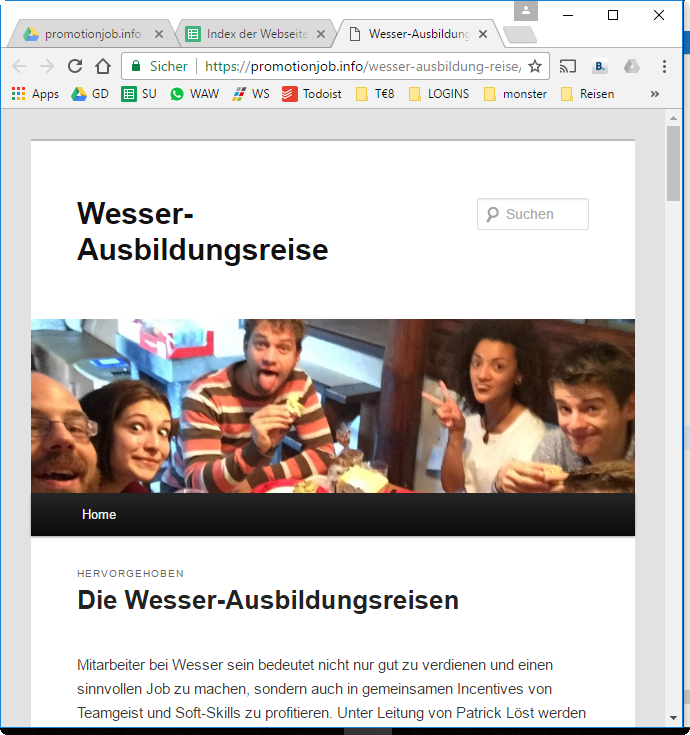Expand the hidden bookmarks overflow chevron

coord(655,94)
